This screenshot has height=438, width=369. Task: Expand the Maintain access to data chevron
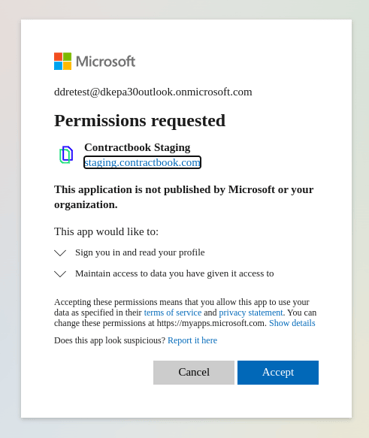pyautogui.click(x=60, y=274)
